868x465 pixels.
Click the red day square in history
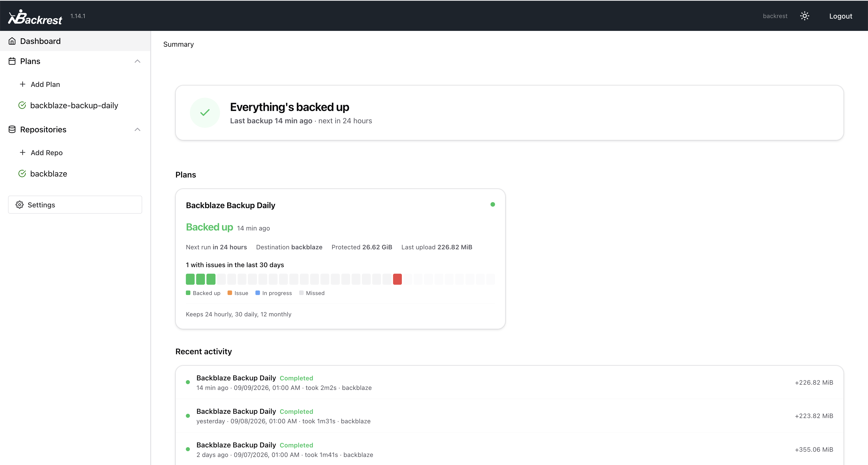tap(397, 279)
